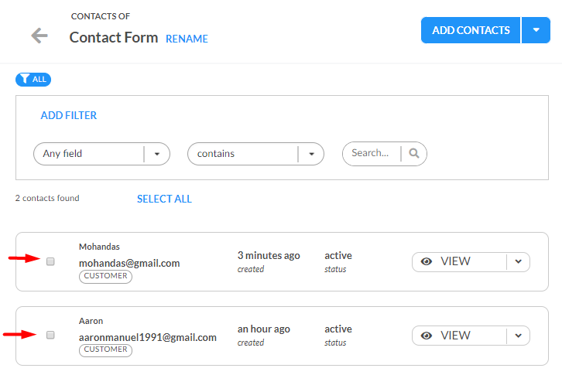Click the ADD FILTER link

tap(68, 115)
